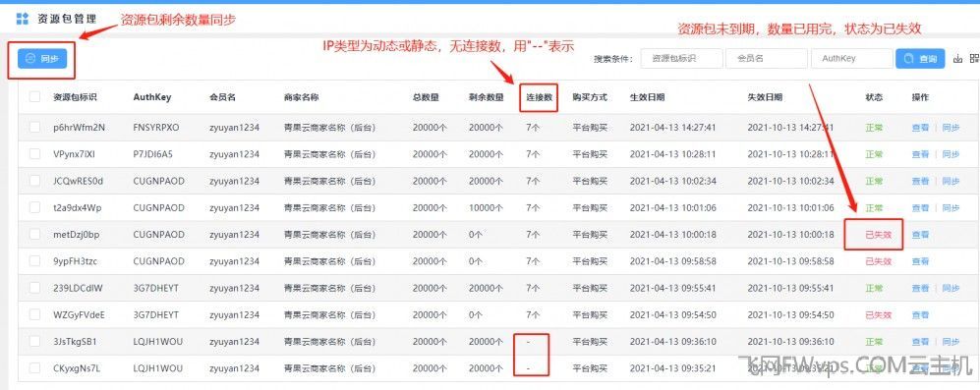Click 同步 link for row 3JsTkgSB1
The height and width of the screenshot is (390, 980).
(951, 342)
